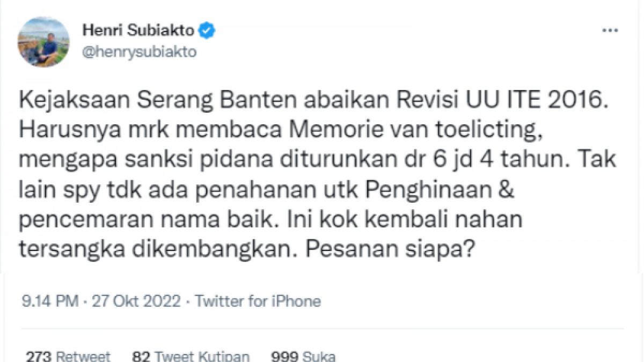Open the Twitter for iPhone source link
The image size is (644, 362).
click(258, 301)
